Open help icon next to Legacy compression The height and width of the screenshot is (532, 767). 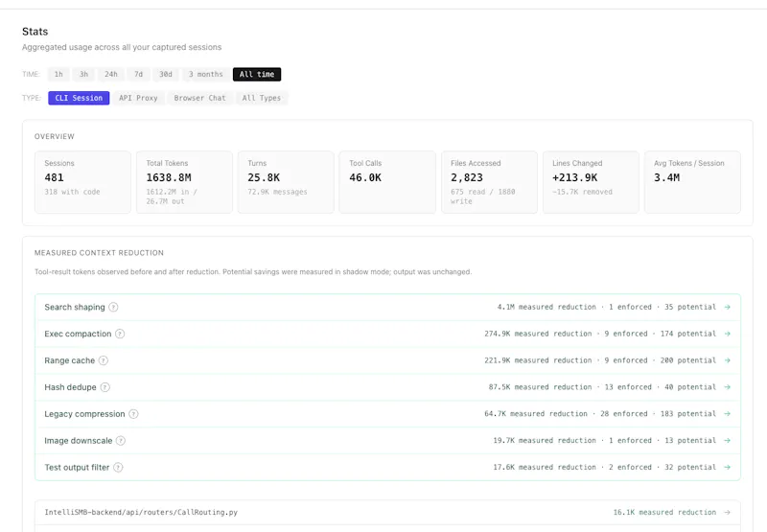(133, 414)
